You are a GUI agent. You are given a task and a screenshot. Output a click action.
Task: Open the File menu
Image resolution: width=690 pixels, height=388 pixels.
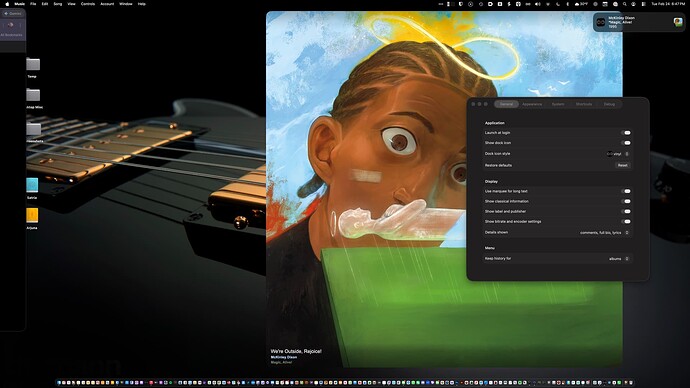click(33, 4)
